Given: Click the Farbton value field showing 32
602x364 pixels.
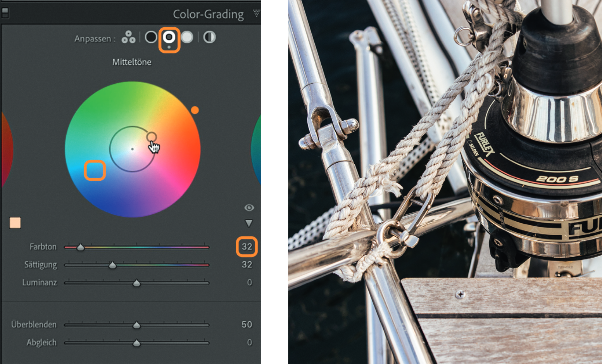Looking at the screenshot, I should click(247, 247).
